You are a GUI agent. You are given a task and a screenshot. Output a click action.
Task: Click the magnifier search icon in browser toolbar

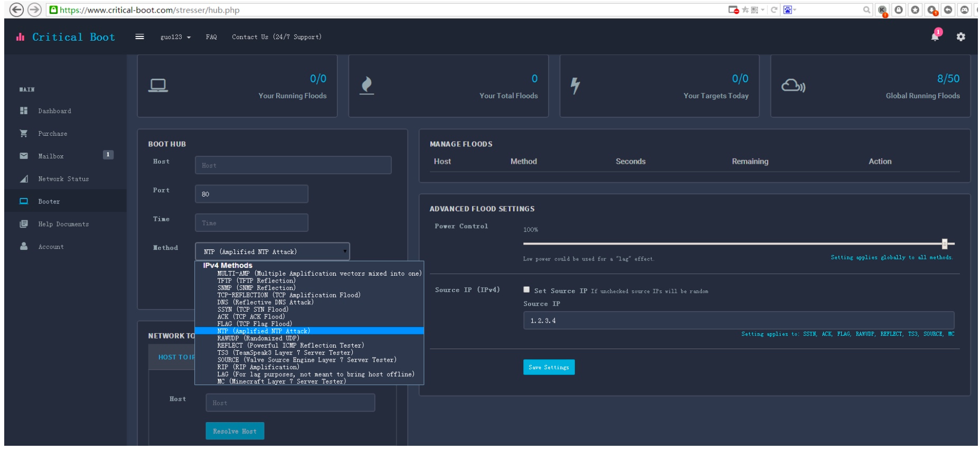point(866,10)
